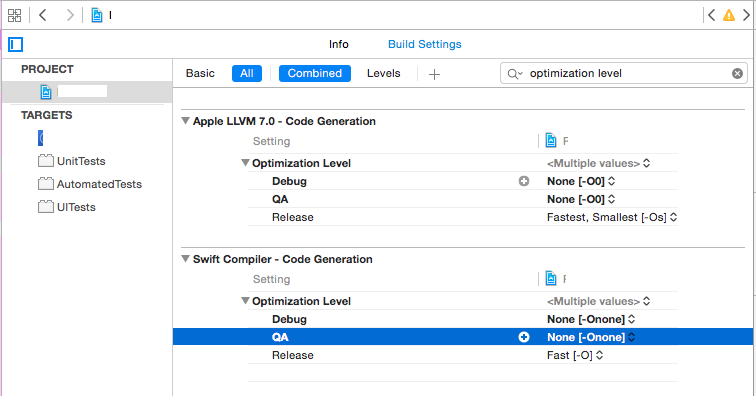The width and height of the screenshot is (756, 396).
Task: Click the plus icon next to QA row
Action: (524, 337)
